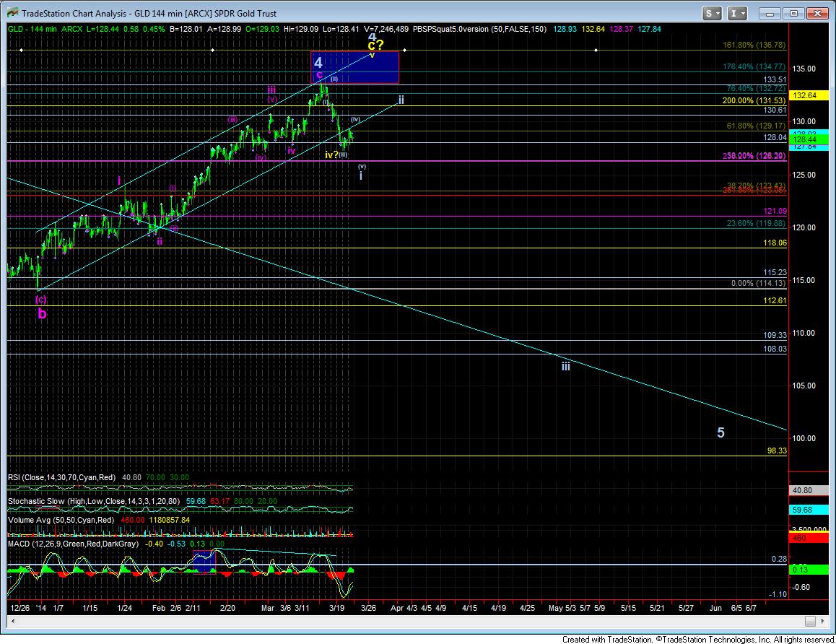The width and height of the screenshot is (836, 644).
Task: Click the '133.51' price level label
Action: tap(775, 80)
